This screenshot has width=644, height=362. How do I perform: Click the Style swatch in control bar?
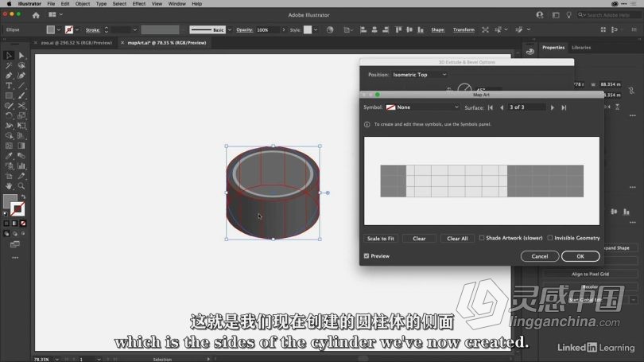click(308, 30)
